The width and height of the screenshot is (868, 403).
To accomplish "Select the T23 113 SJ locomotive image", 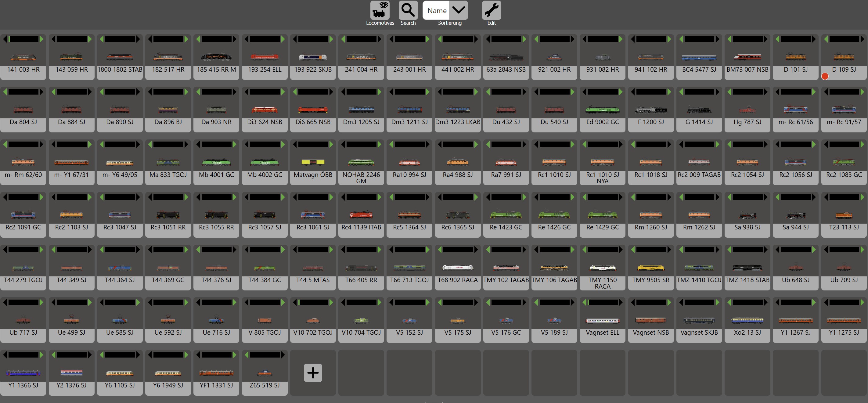I will [844, 215].
